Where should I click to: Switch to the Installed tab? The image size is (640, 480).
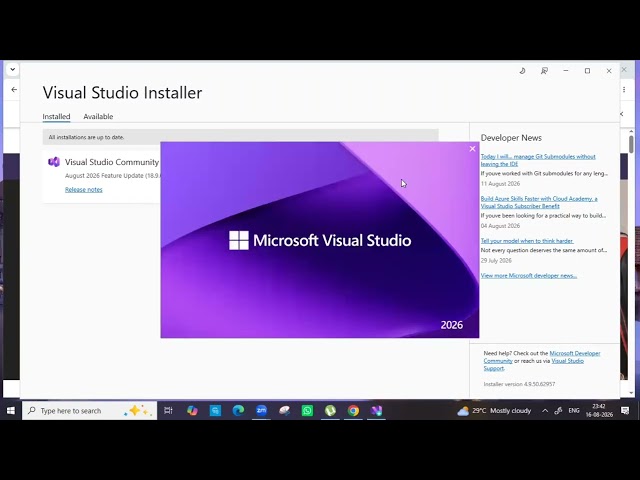click(x=56, y=116)
